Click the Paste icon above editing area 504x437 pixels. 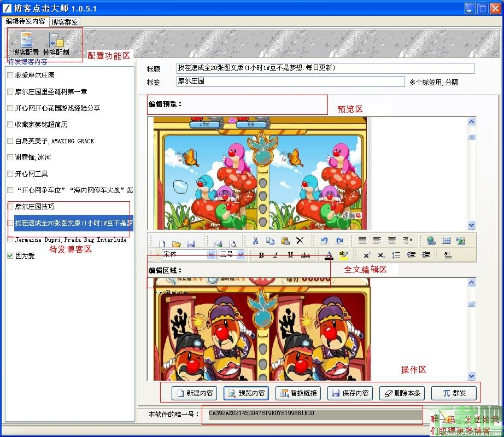pos(285,240)
